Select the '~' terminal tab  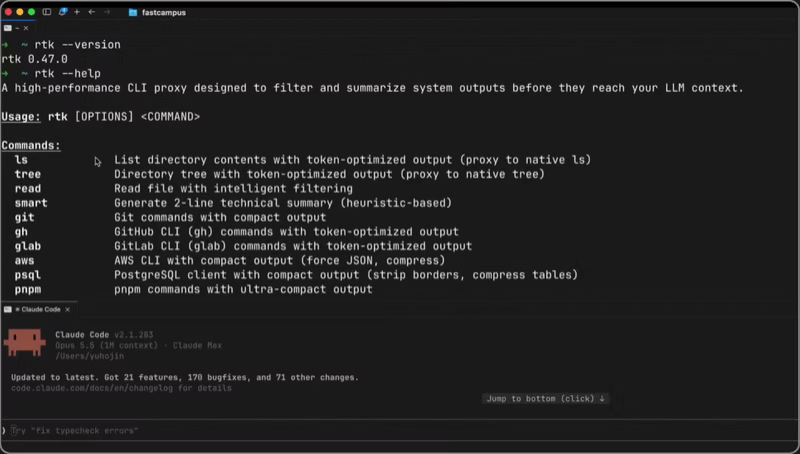pyautogui.click(x=17, y=28)
